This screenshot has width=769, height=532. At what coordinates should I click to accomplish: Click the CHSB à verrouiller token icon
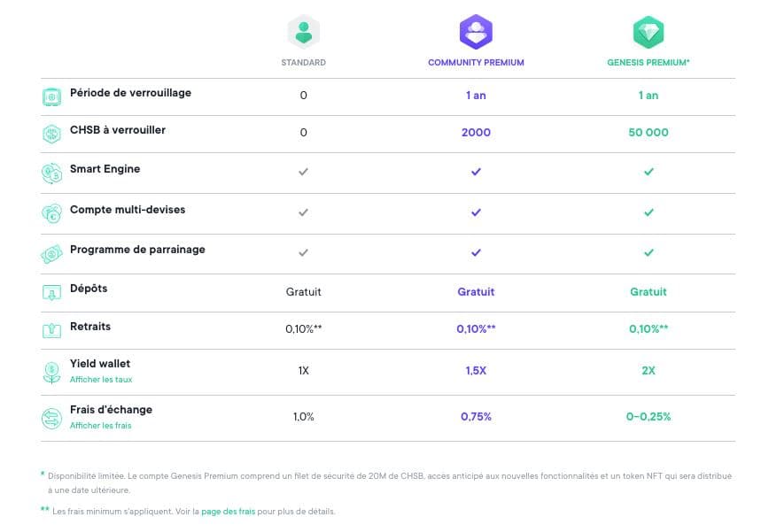tap(52, 134)
